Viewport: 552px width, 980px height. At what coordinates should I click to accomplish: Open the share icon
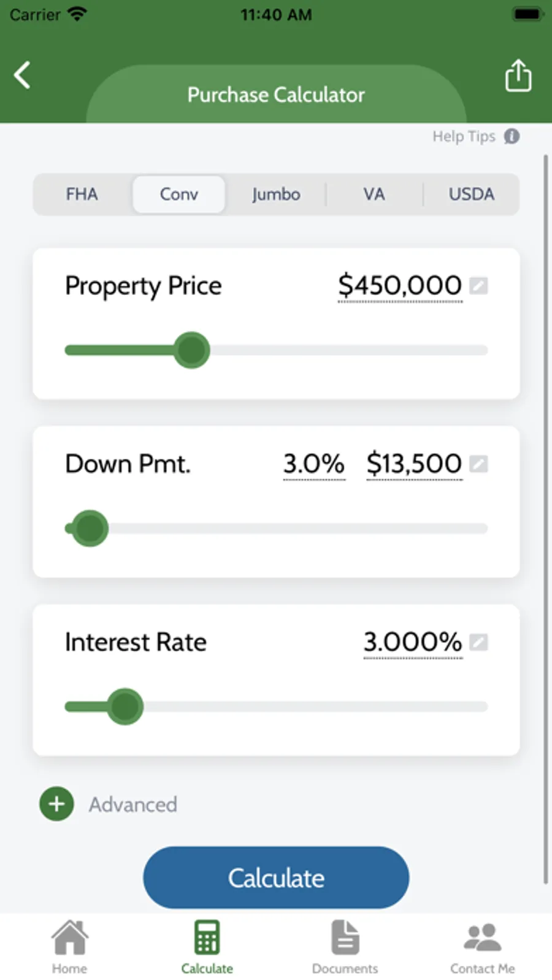tap(518, 75)
